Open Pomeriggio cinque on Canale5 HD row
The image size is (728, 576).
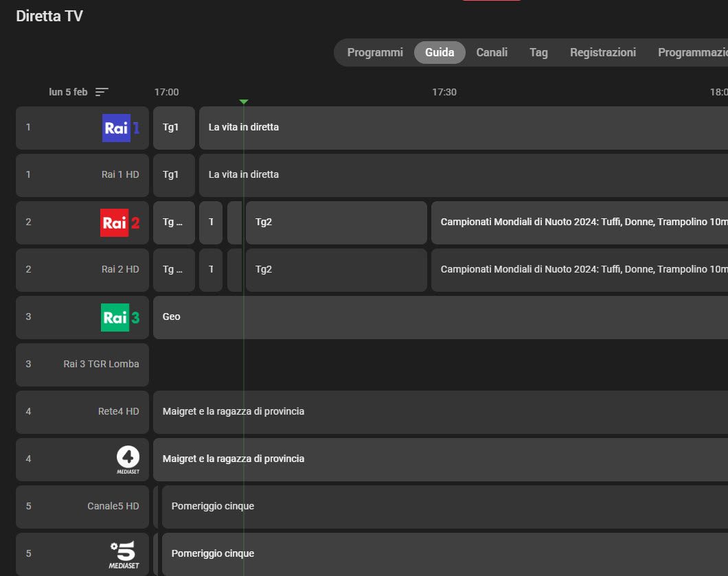(445, 507)
